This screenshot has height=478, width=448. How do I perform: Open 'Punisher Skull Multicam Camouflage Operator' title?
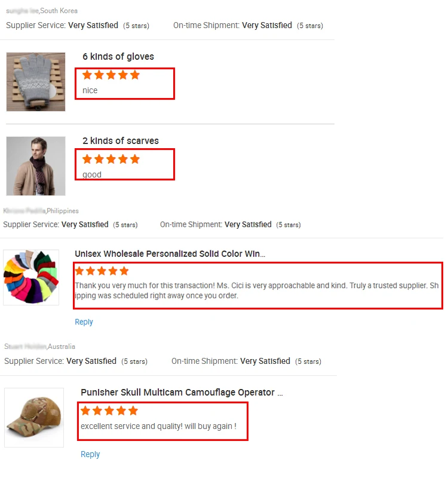(x=182, y=393)
